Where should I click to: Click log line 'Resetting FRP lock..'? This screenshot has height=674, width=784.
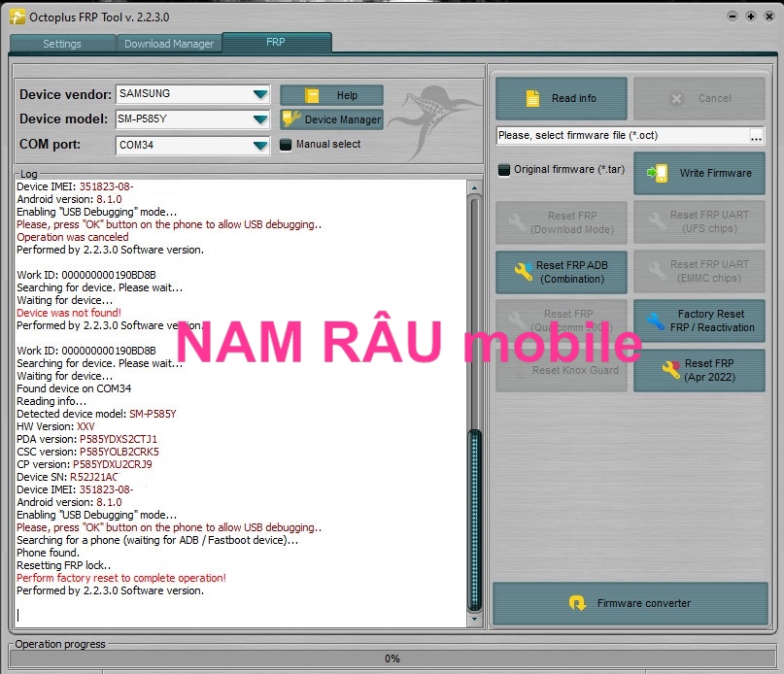[63, 565]
